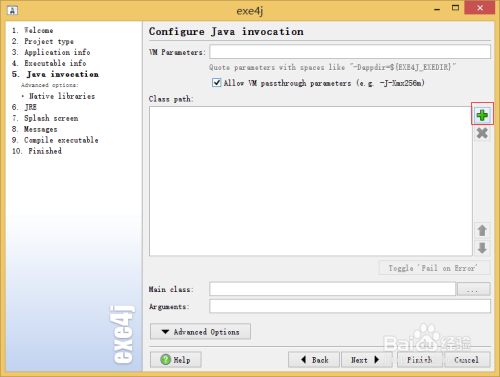Go to step 1 Welcome
Image resolution: width=500 pixels, height=377 pixels.
32,30
